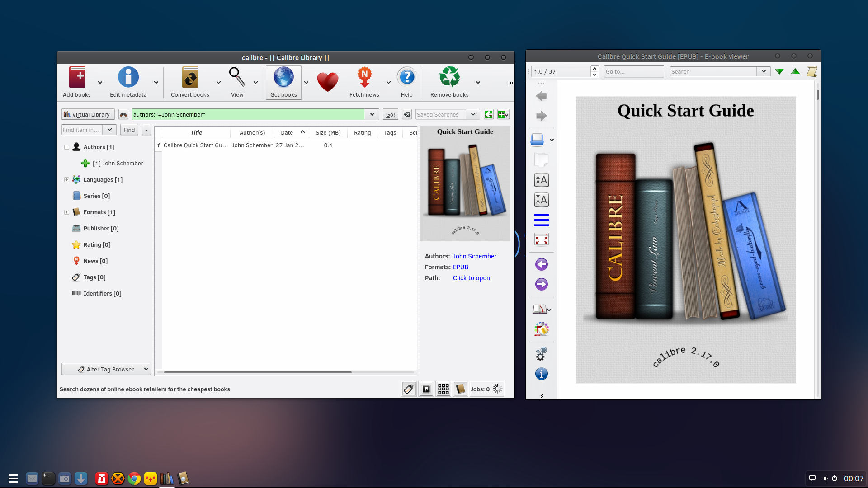Screen dimensions: 868x488
Task: Open Add books dropdown arrow
Action: click(x=100, y=83)
